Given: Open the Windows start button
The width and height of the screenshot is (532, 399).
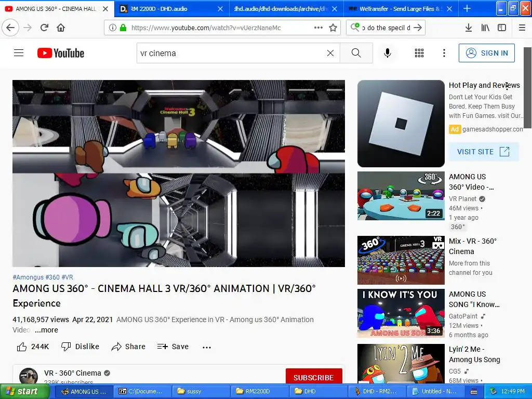Looking at the screenshot, I should (24, 392).
